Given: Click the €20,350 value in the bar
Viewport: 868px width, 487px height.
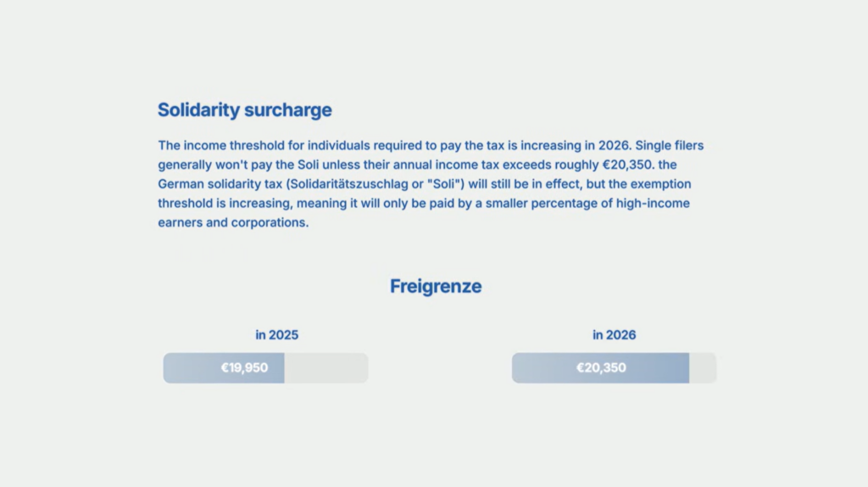Looking at the screenshot, I should pos(601,368).
